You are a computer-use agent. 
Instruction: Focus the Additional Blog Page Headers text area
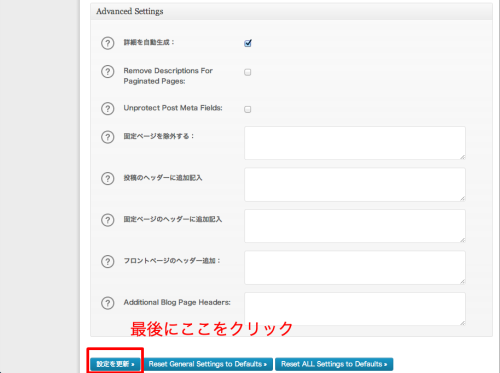(x=355, y=309)
